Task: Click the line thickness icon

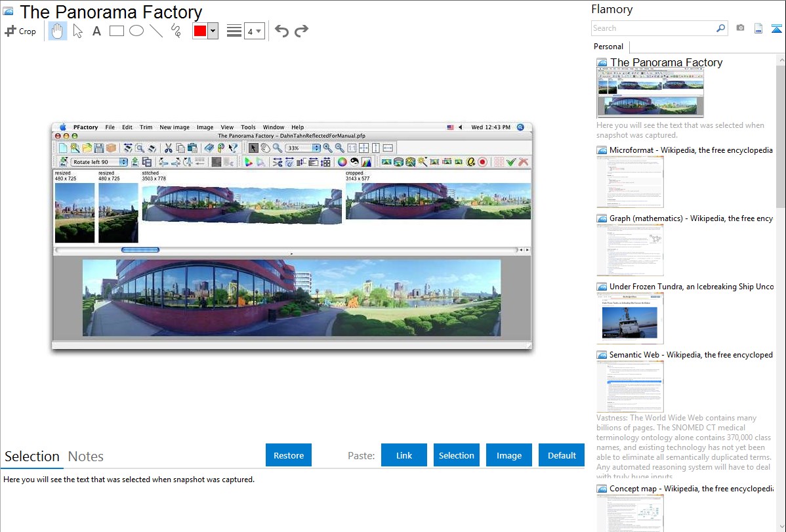Action: (234, 31)
